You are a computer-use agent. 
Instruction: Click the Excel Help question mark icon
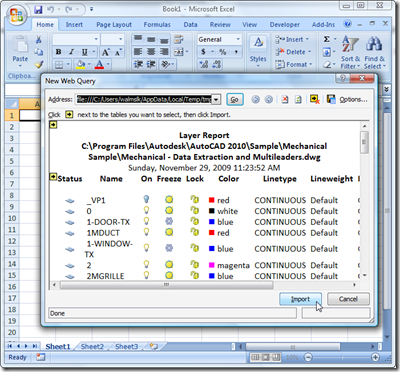pyautogui.click(x=347, y=24)
